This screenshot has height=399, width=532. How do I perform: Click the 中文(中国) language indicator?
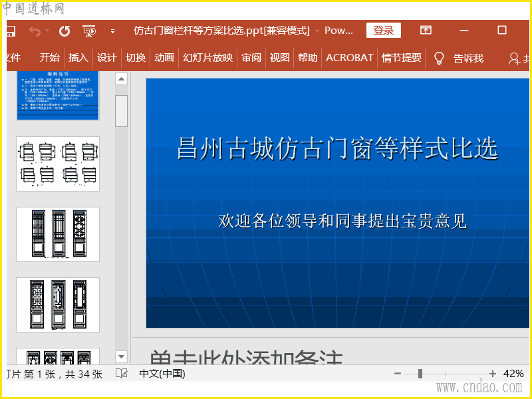point(162,374)
